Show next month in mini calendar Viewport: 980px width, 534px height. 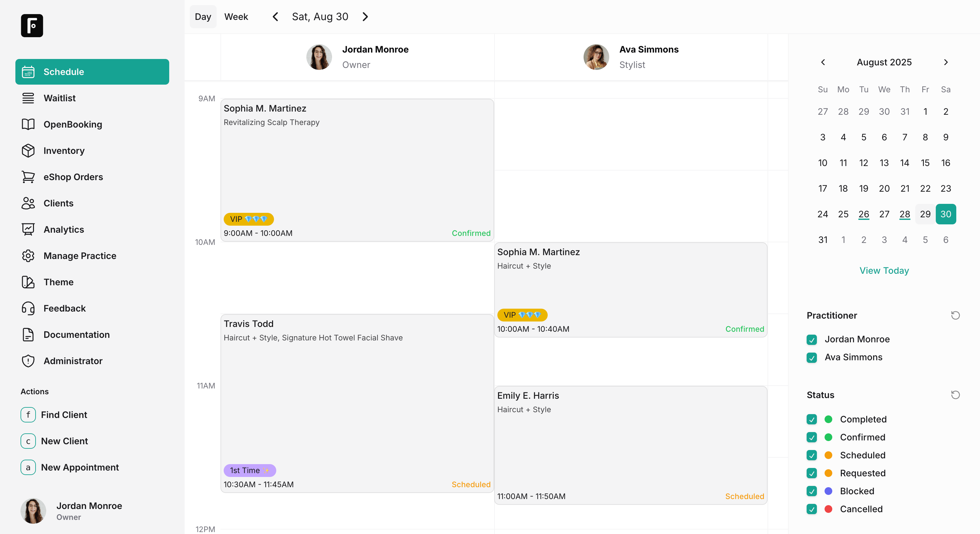[946, 62]
